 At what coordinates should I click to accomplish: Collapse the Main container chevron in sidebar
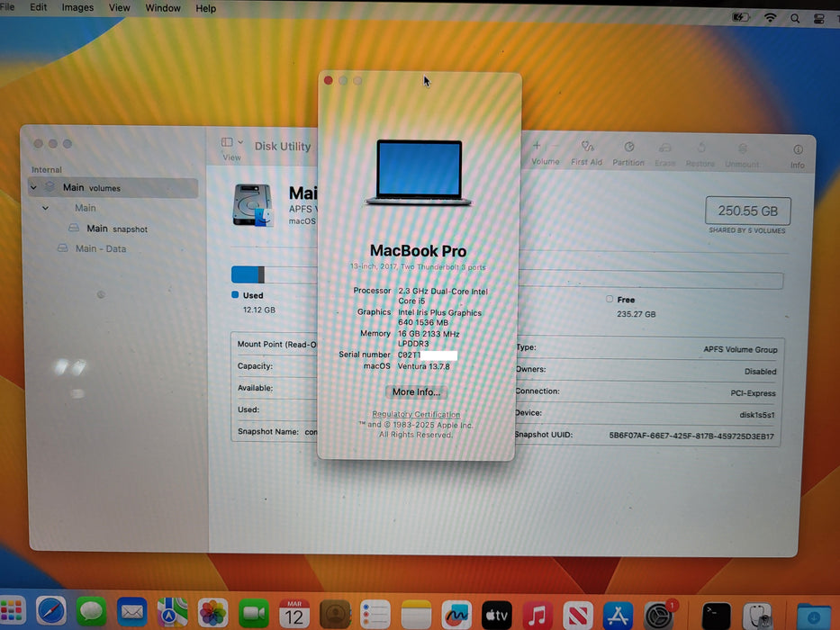(x=46, y=208)
